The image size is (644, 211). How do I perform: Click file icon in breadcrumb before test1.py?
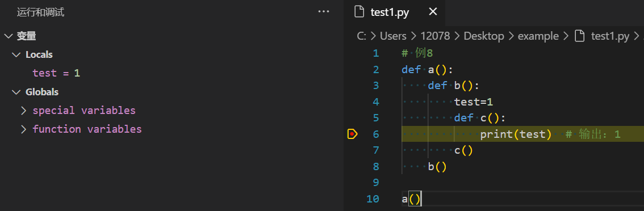pyautogui.click(x=579, y=36)
